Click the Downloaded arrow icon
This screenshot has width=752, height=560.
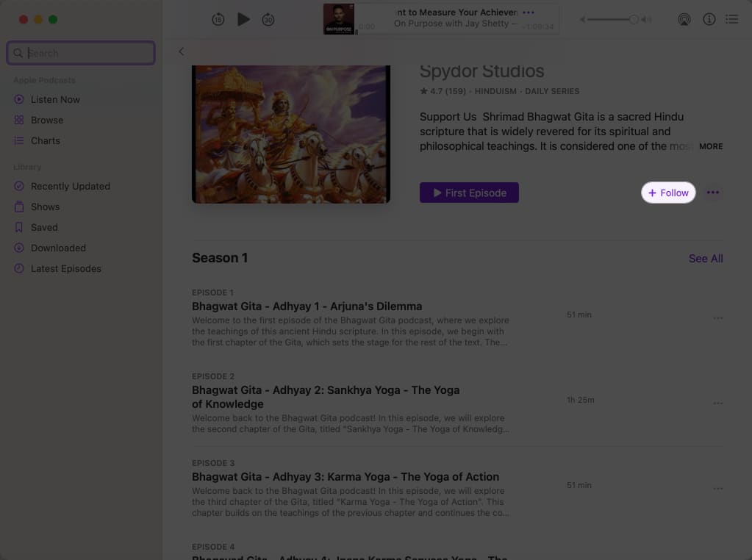(x=18, y=248)
